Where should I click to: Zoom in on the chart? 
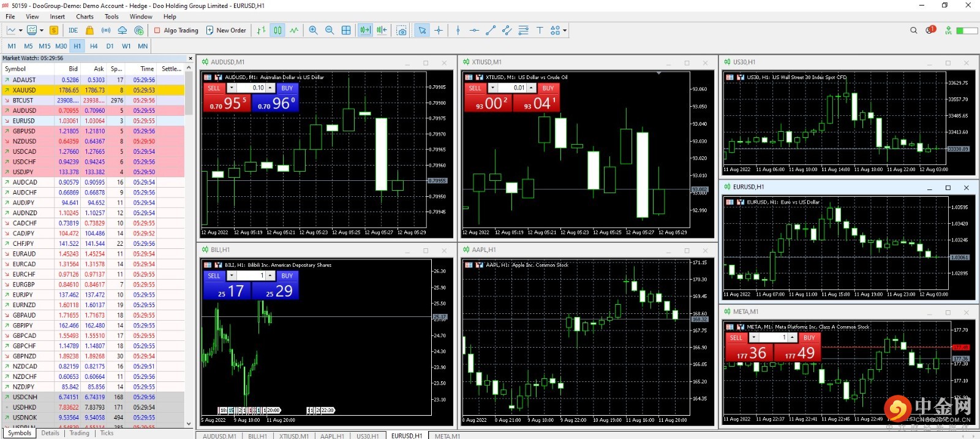(313, 30)
